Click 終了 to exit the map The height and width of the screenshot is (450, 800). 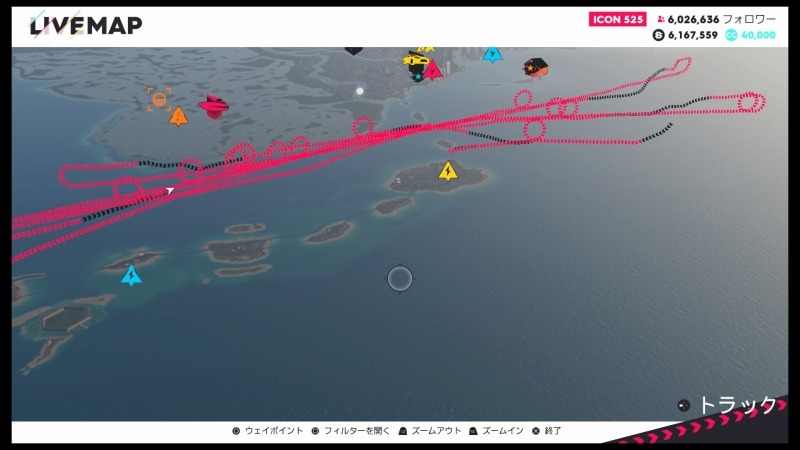(x=546, y=431)
